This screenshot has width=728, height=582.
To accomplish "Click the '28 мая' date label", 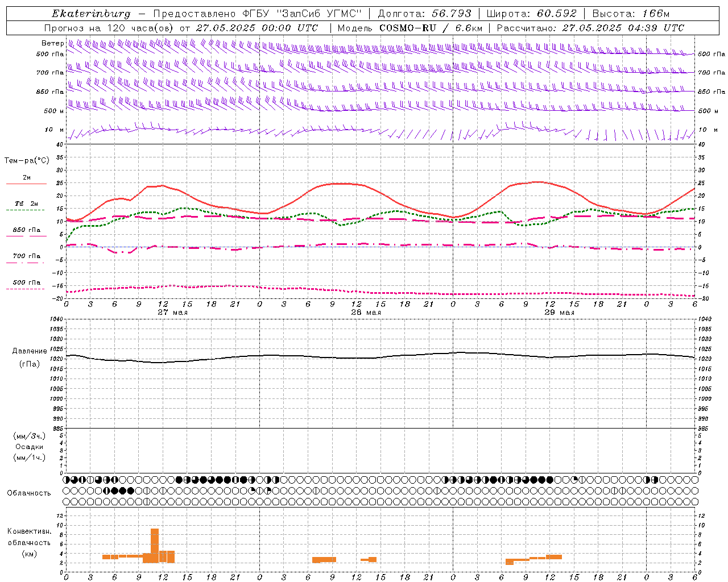I will 366,313.
